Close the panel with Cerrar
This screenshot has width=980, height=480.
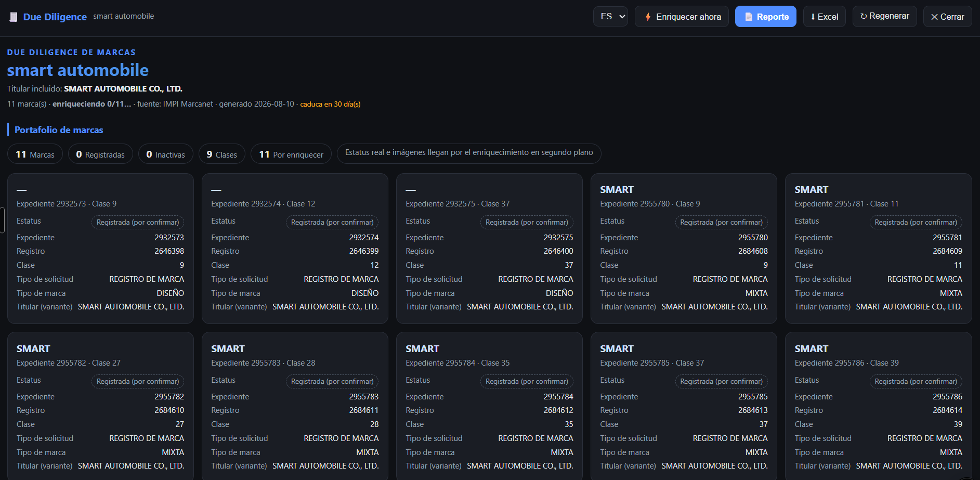948,17
